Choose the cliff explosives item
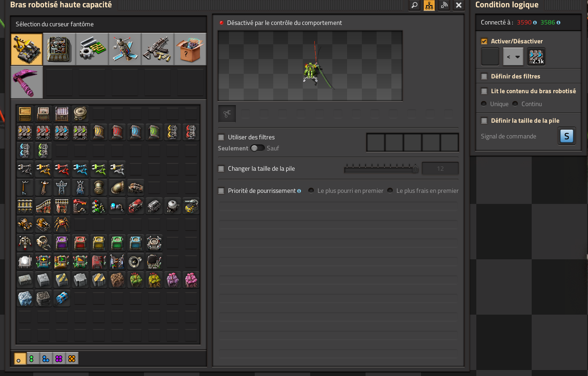588x376 pixels. click(x=62, y=298)
